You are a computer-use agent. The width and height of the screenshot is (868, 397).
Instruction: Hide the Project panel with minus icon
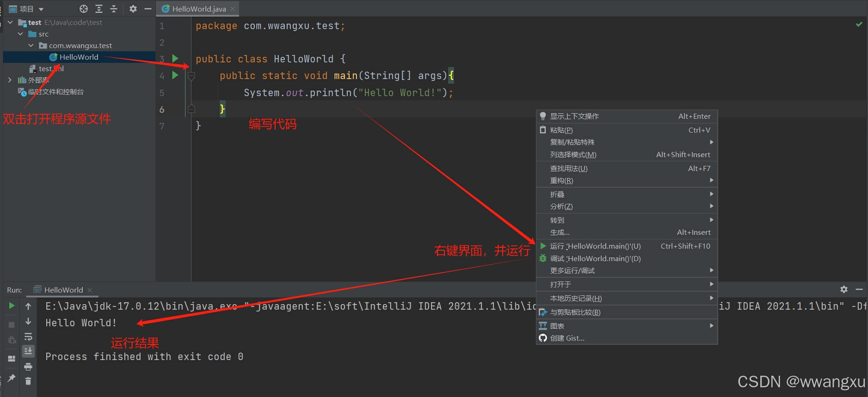click(148, 9)
